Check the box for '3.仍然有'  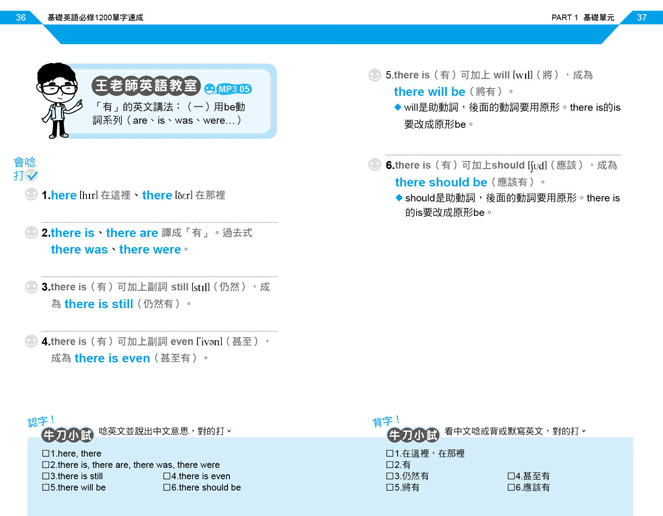click(390, 476)
